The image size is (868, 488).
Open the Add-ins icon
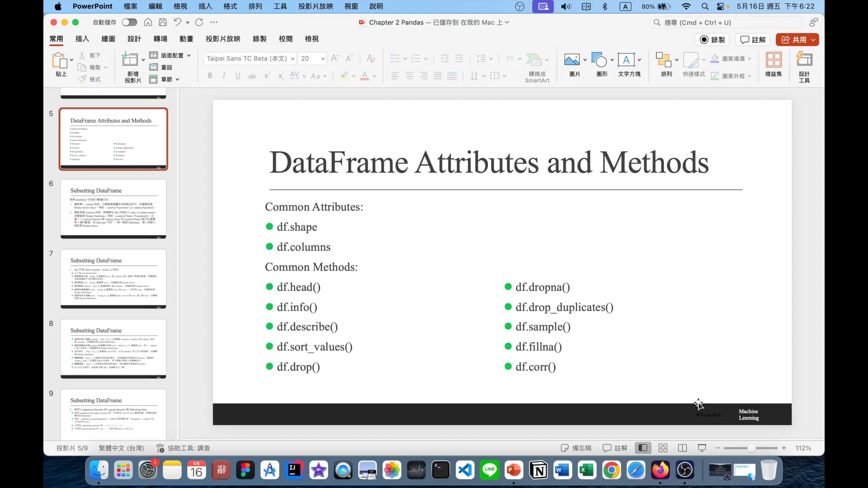coord(773,60)
